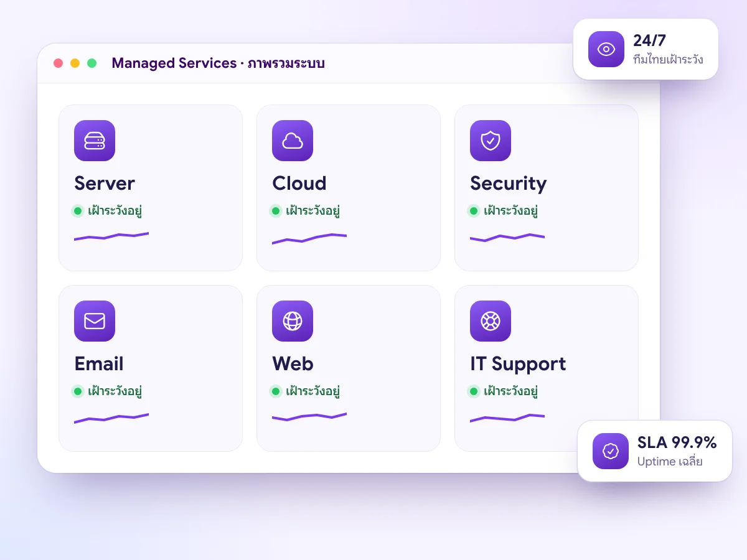Click the Cloud icon
The width and height of the screenshot is (747, 560).
point(293,141)
